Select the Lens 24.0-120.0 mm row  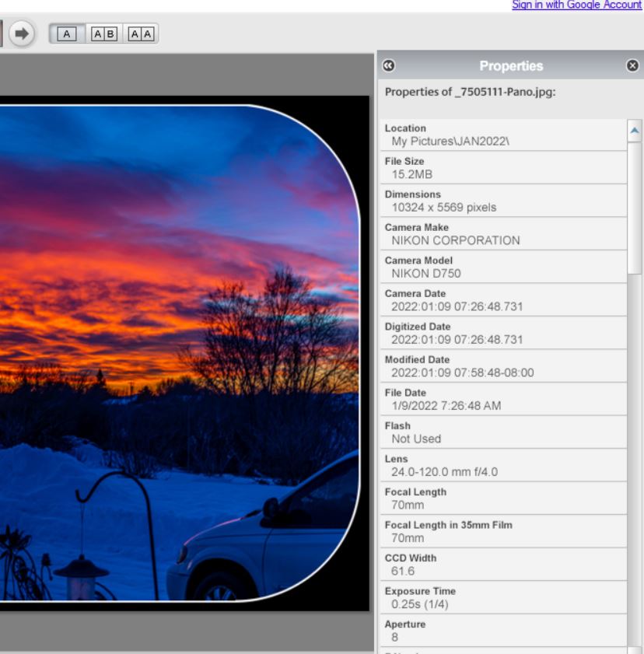504,466
